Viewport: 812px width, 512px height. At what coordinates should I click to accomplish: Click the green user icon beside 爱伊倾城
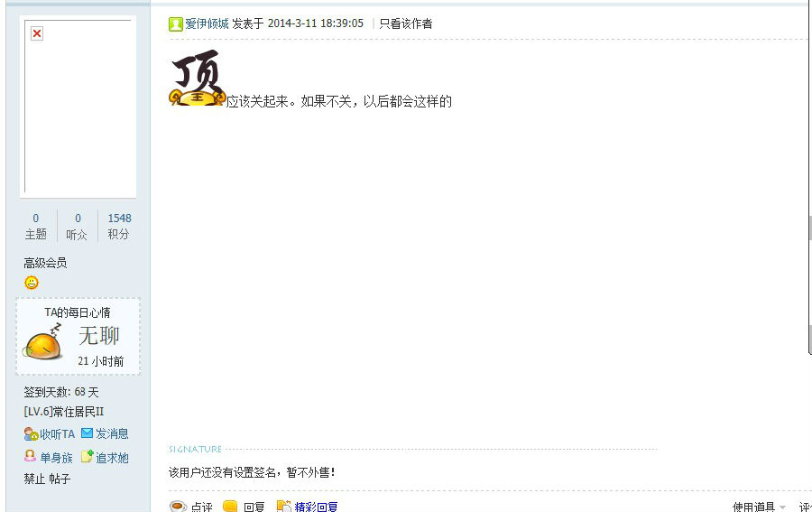(x=176, y=23)
